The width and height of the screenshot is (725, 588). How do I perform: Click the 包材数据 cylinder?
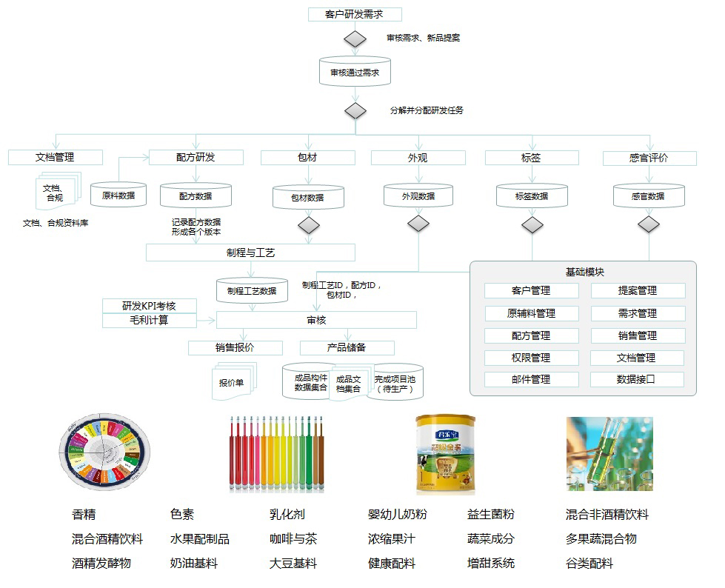pos(308,197)
